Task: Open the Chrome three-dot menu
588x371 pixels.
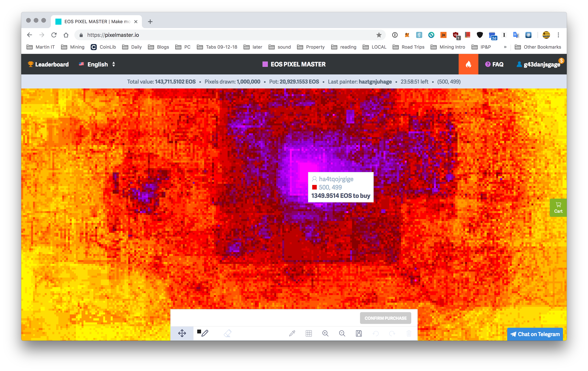Action: (558, 35)
